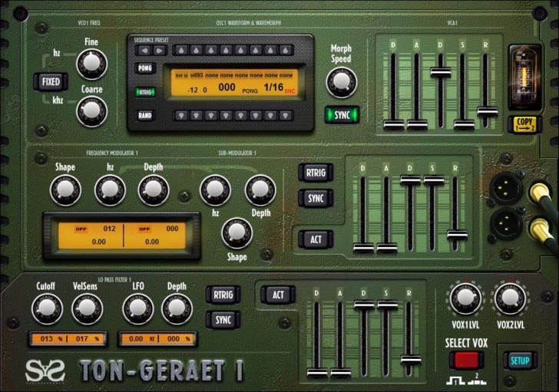Click the filter LFO knob
Image resolution: width=559 pixels, height=392 pixels.
coord(138,308)
